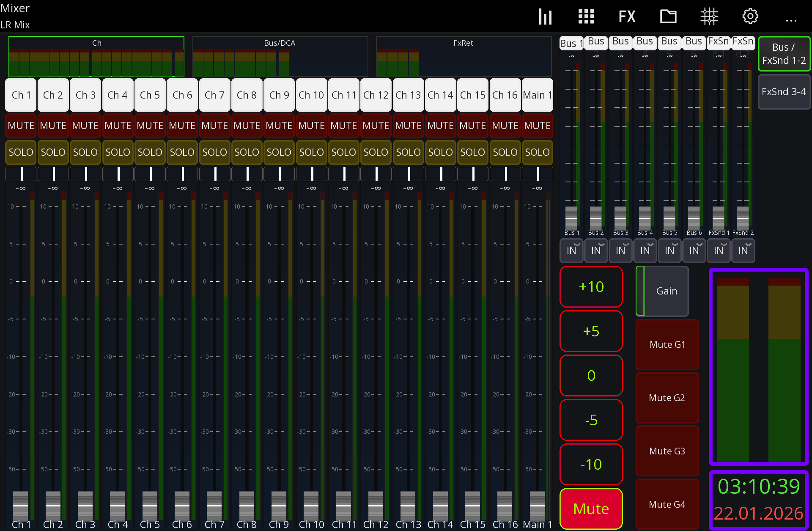This screenshot has height=531, width=812.
Task: Switch to the Bus/DCA layer tab
Action: pos(280,56)
